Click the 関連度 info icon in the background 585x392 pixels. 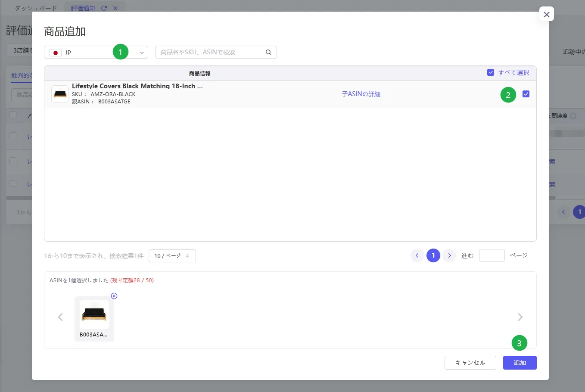[573, 116]
